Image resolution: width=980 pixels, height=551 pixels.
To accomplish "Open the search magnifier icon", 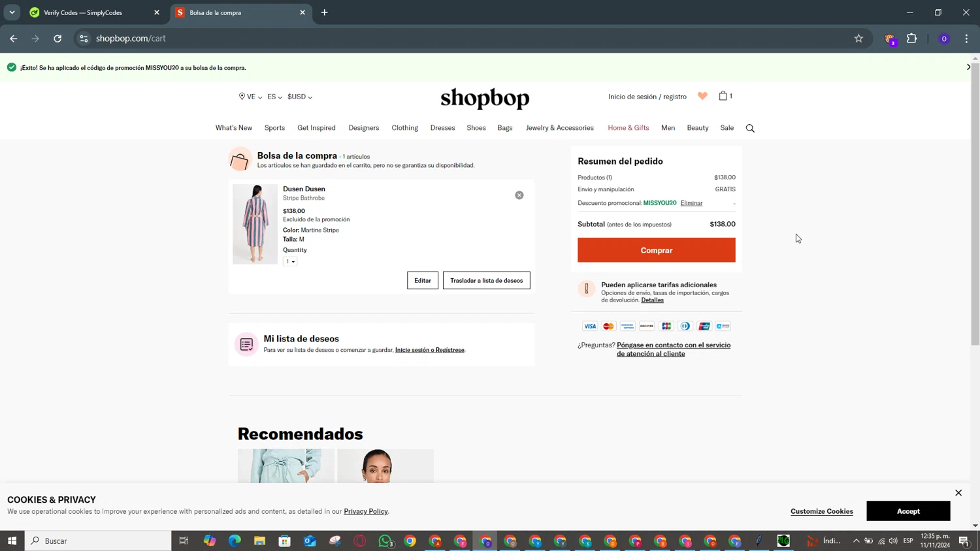I will tap(750, 128).
